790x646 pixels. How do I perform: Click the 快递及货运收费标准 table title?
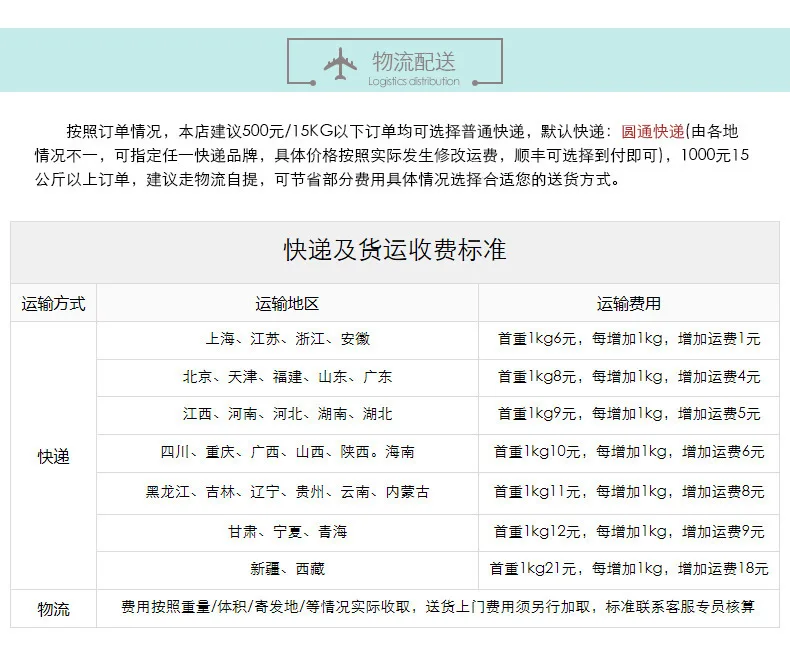pyautogui.click(x=395, y=250)
